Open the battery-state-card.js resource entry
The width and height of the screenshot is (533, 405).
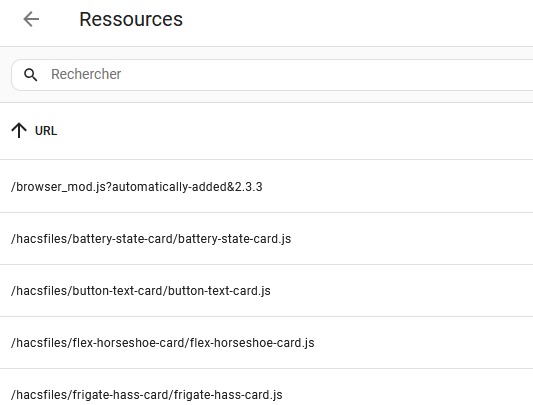(266, 239)
